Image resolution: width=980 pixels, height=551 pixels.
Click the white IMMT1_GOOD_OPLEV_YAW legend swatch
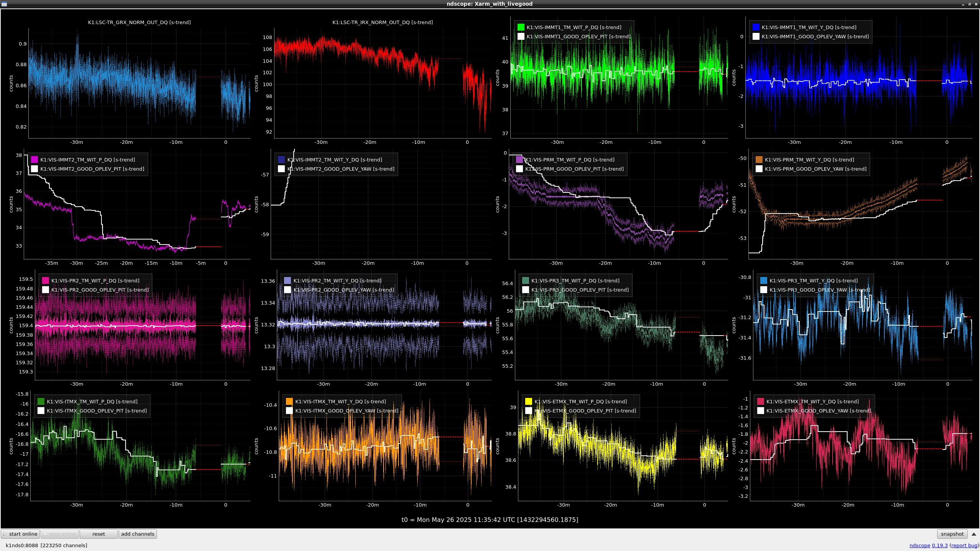tap(756, 36)
